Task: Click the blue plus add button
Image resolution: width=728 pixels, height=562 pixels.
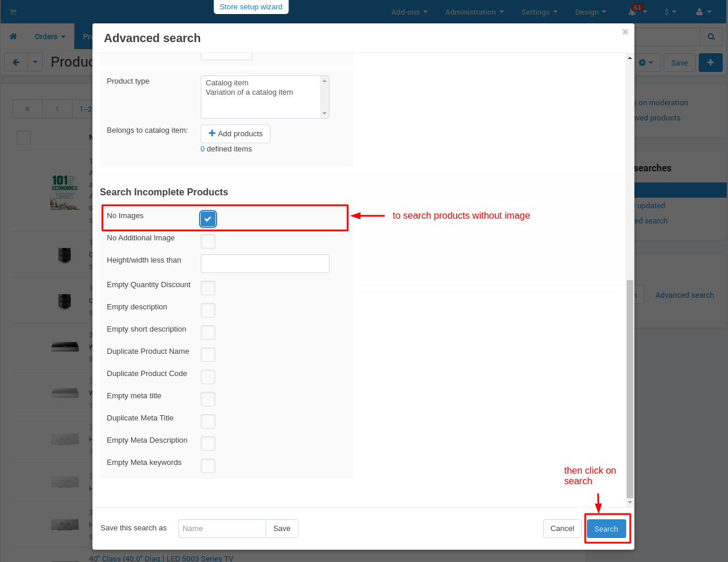Action: pos(710,63)
